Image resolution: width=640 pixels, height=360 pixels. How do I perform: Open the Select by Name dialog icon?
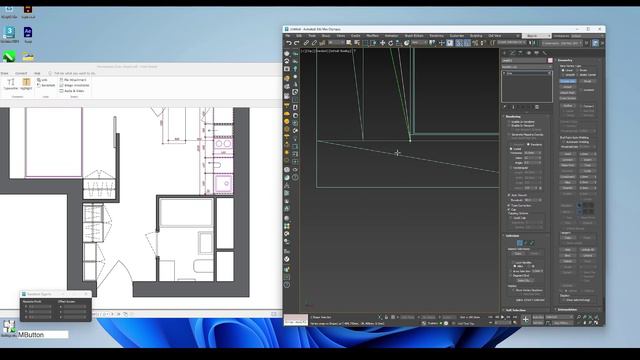click(357, 43)
